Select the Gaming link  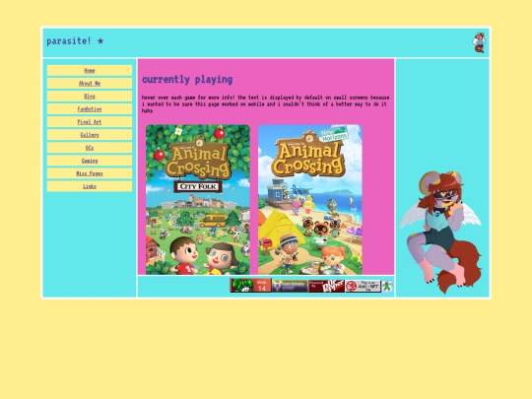click(x=90, y=161)
